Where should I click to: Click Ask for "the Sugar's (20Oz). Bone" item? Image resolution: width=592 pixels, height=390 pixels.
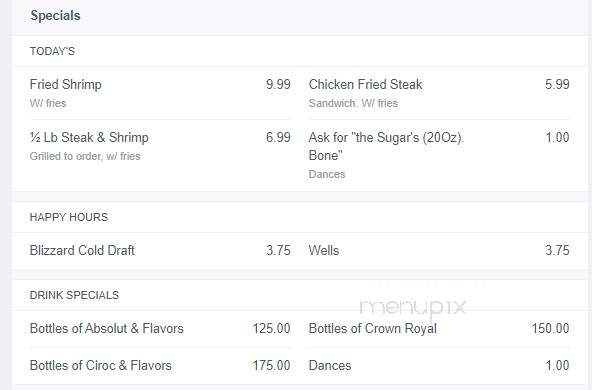coord(386,146)
